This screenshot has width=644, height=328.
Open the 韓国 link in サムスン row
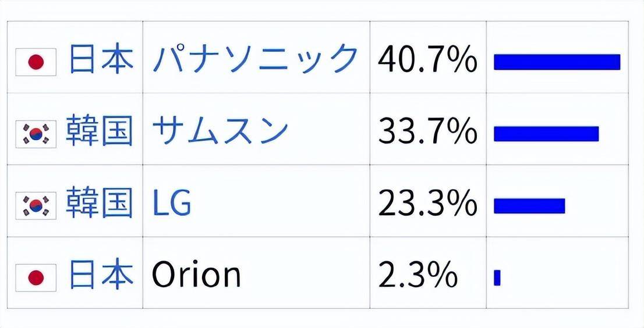click(x=100, y=131)
